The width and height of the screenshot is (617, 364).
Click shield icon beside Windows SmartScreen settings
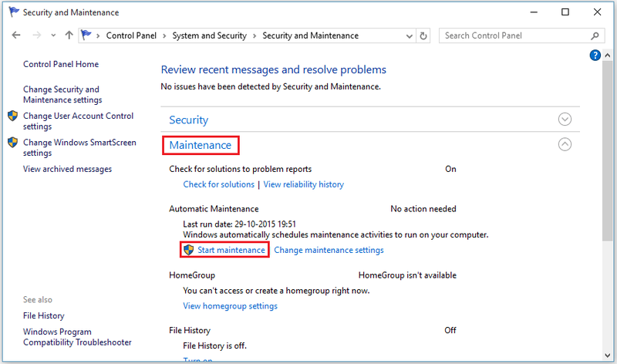pos(12,142)
